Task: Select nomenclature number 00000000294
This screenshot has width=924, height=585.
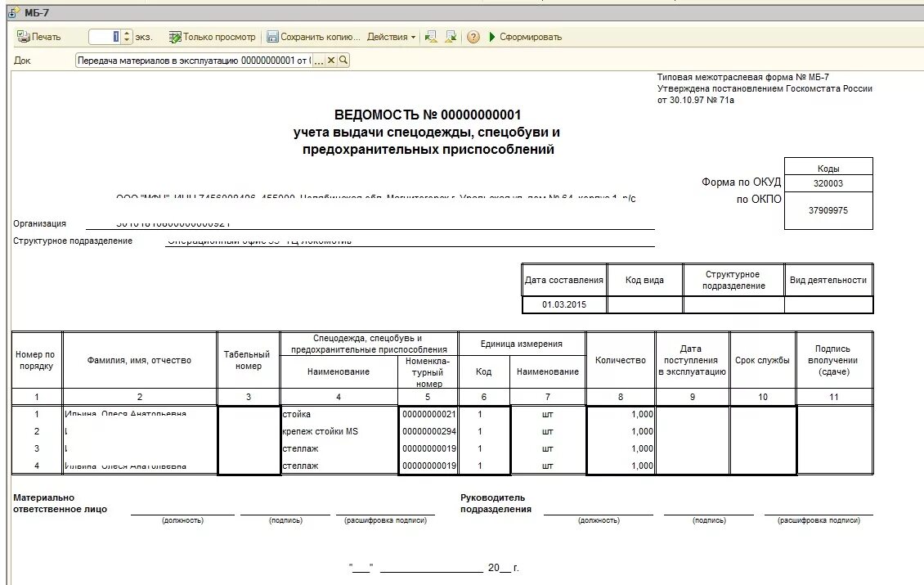Action: click(x=429, y=431)
